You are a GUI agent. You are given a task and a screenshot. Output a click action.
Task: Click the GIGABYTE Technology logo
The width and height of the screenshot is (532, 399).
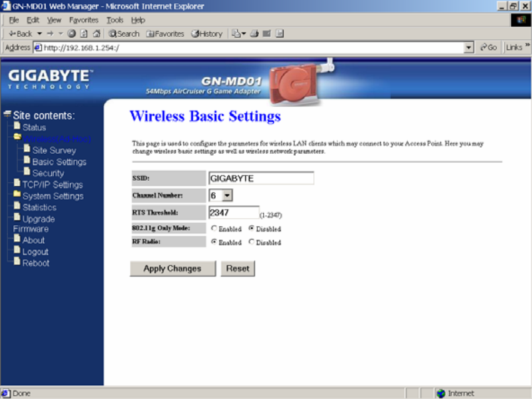point(50,79)
